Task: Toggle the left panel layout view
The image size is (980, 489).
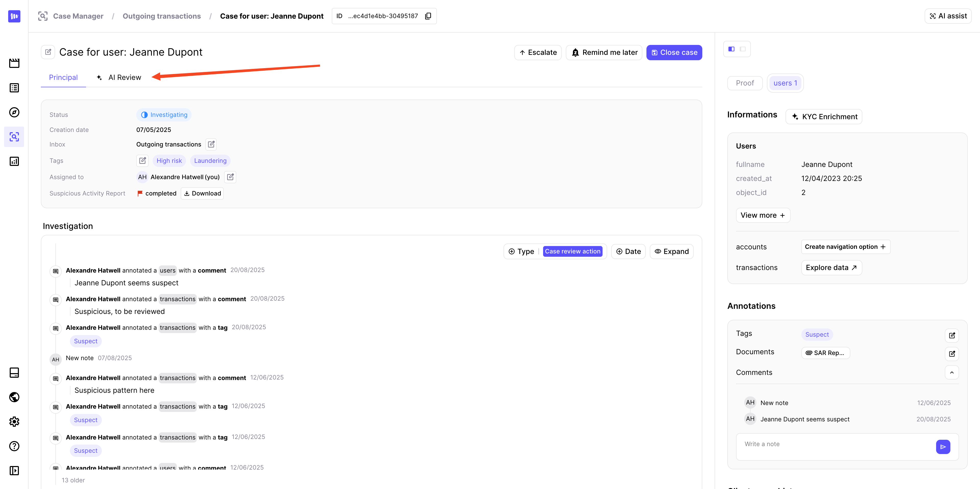Action: click(731, 49)
